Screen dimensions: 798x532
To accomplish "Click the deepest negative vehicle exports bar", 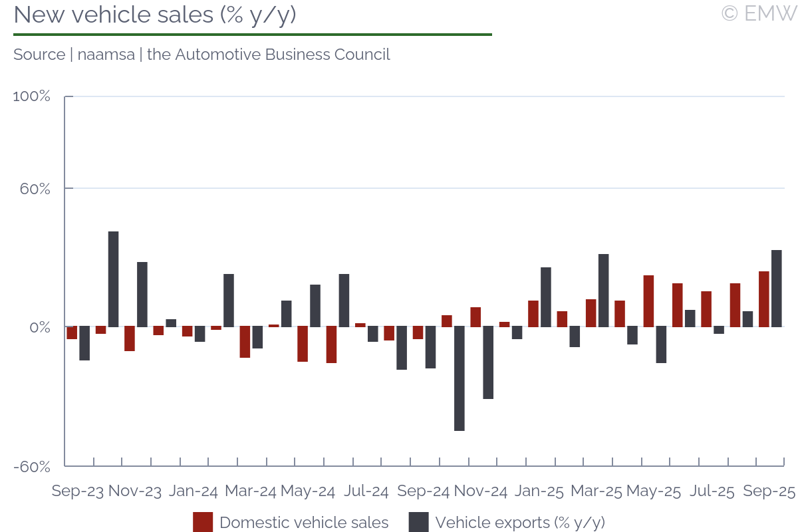I will (459, 378).
